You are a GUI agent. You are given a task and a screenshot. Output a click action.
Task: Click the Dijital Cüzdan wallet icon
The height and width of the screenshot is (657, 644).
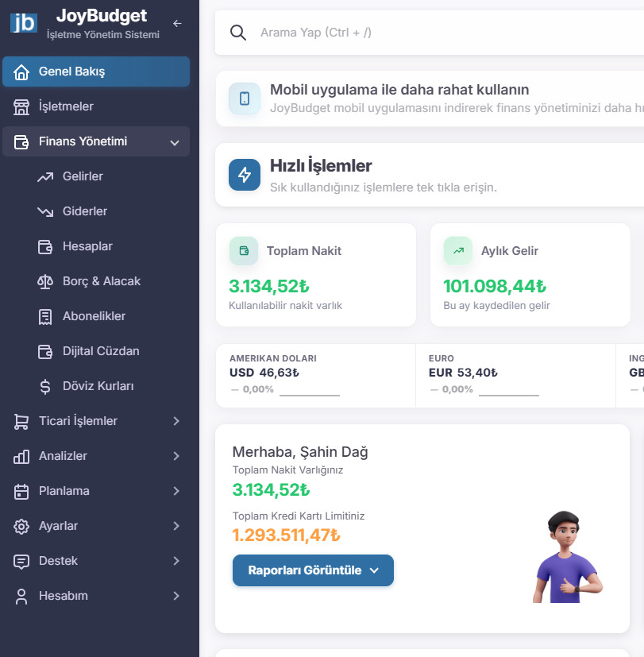pyautogui.click(x=45, y=352)
